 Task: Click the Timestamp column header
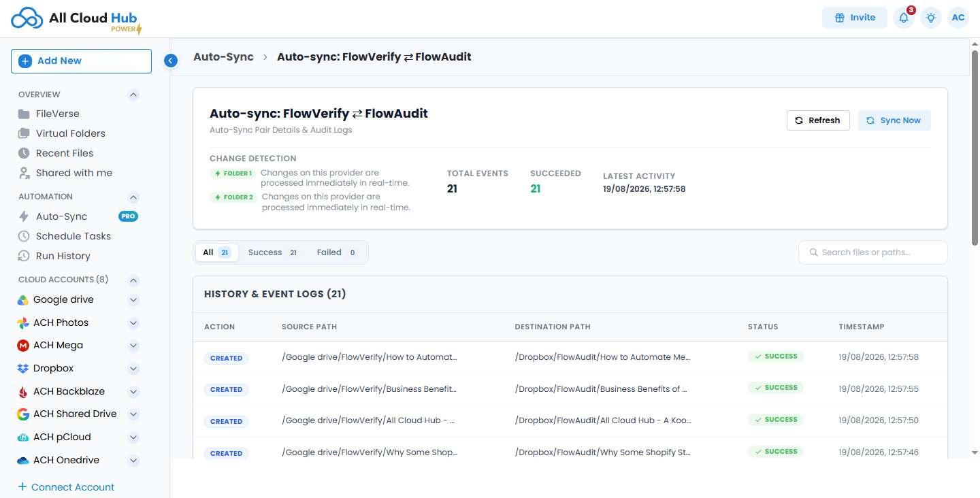point(862,327)
